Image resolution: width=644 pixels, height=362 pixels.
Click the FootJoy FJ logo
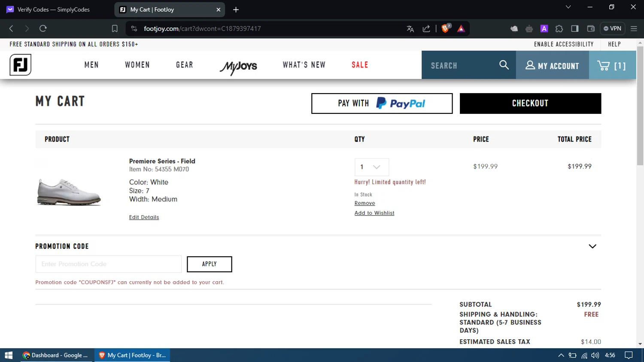coord(20,65)
